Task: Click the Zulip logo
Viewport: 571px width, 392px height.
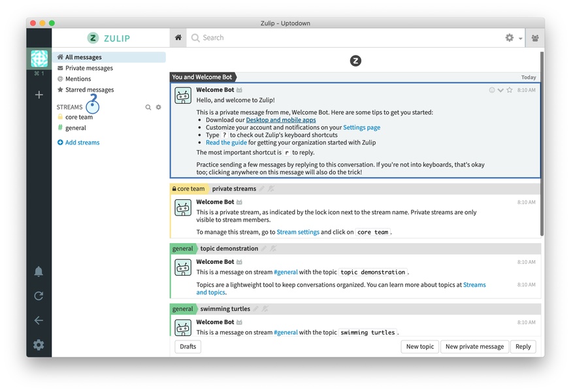Action: click(x=108, y=38)
